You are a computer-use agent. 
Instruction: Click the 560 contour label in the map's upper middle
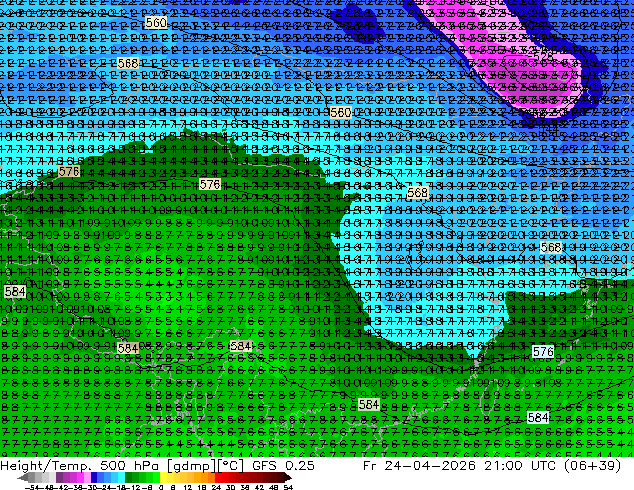(340, 112)
